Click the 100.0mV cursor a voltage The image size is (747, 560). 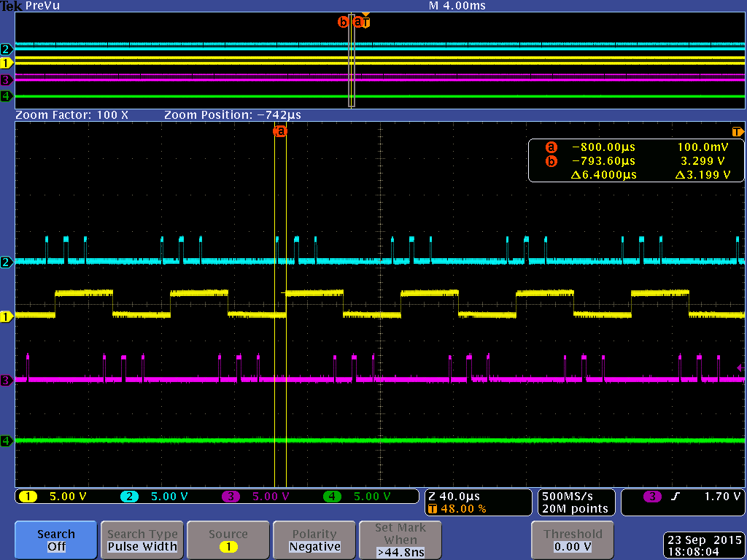703,147
